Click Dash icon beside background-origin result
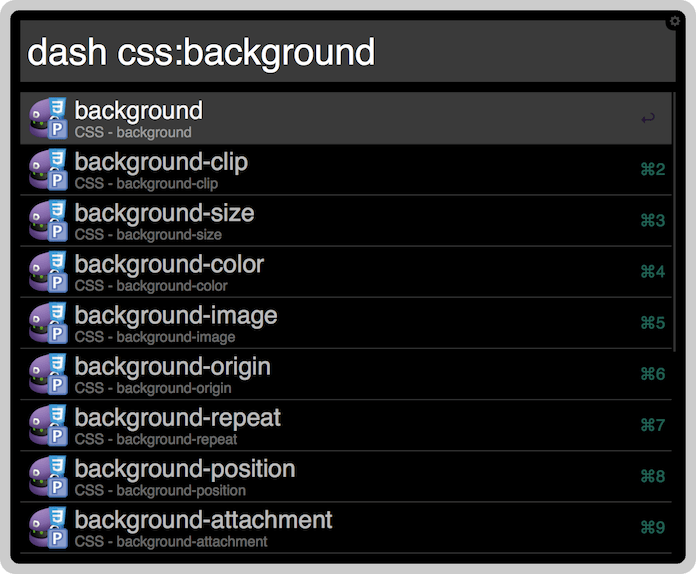696x574 pixels. point(48,374)
